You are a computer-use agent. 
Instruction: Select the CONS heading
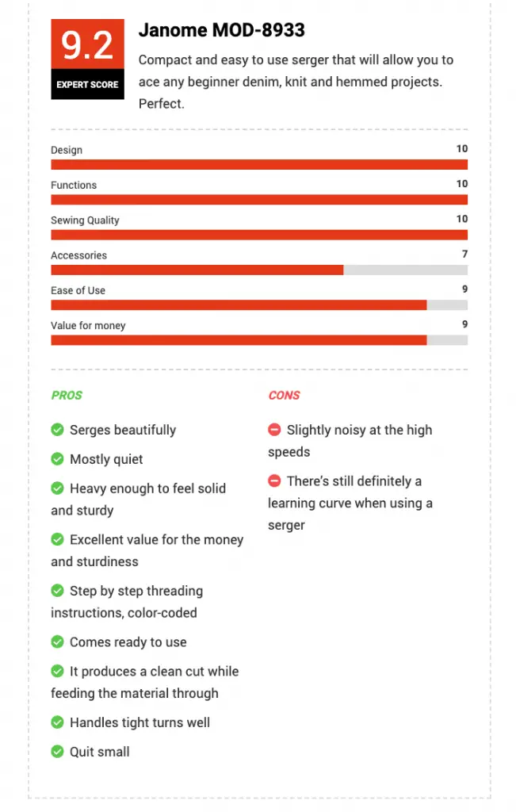[x=284, y=395]
